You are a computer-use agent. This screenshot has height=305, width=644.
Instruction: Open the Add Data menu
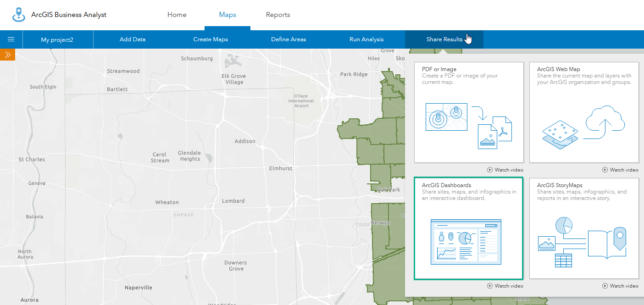click(x=133, y=39)
